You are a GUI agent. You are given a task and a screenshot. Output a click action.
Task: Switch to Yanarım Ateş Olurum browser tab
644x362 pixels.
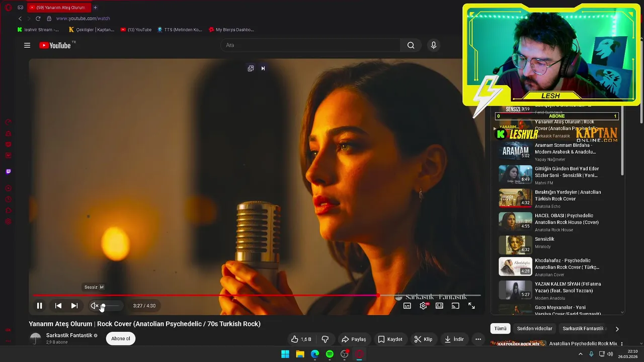click(x=59, y=8)
